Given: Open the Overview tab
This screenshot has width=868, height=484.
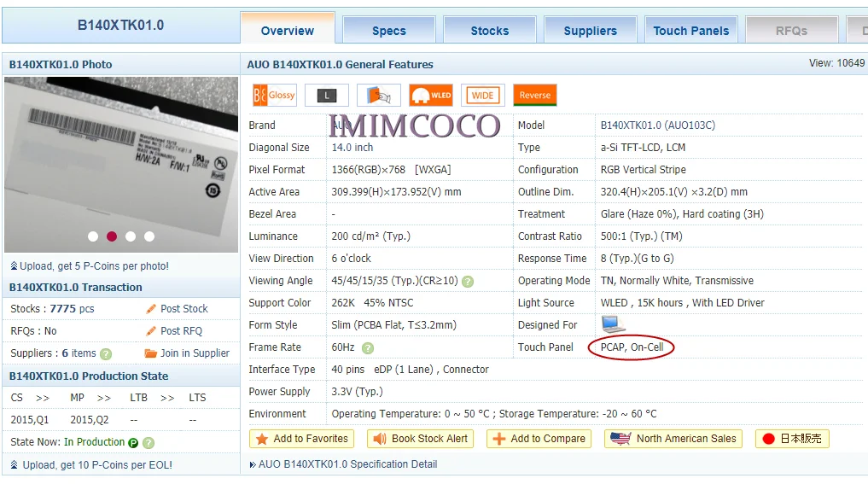Looking at the screenshot, I should click(288, 29).
